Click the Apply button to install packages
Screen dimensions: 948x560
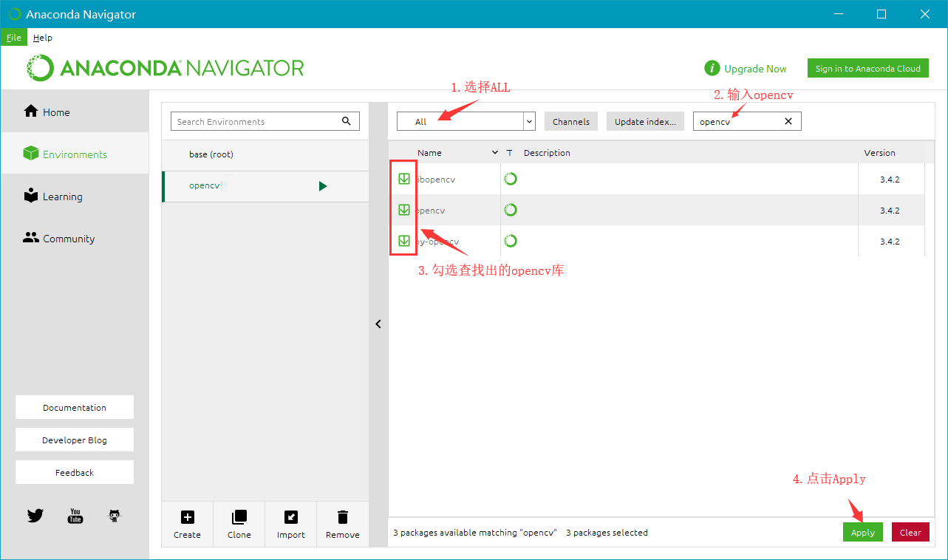(x=862, y=532)
